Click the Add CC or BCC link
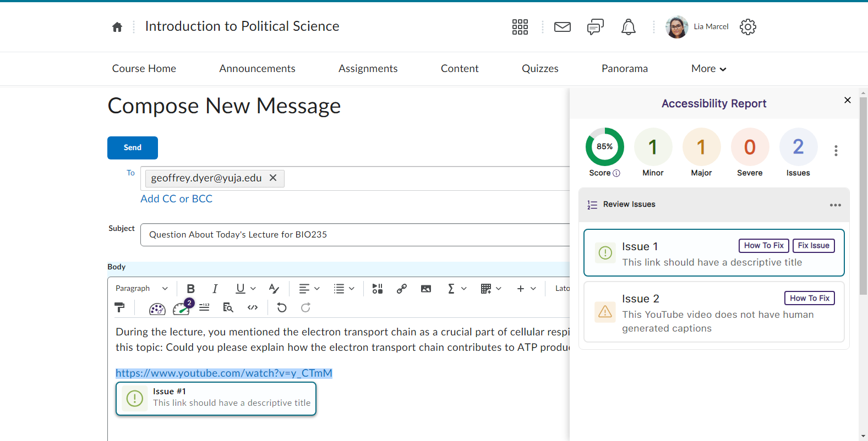Viewport: 868px width, 441px height. 176,199
